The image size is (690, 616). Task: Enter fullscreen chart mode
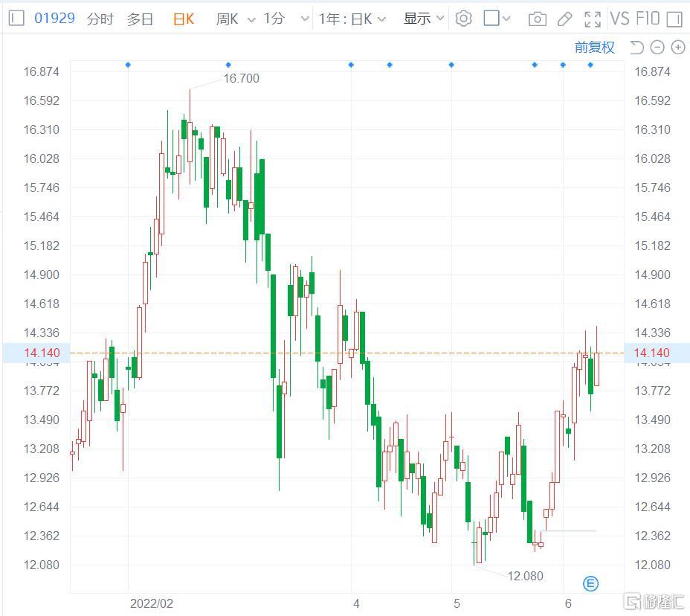[x=592, y=19]
